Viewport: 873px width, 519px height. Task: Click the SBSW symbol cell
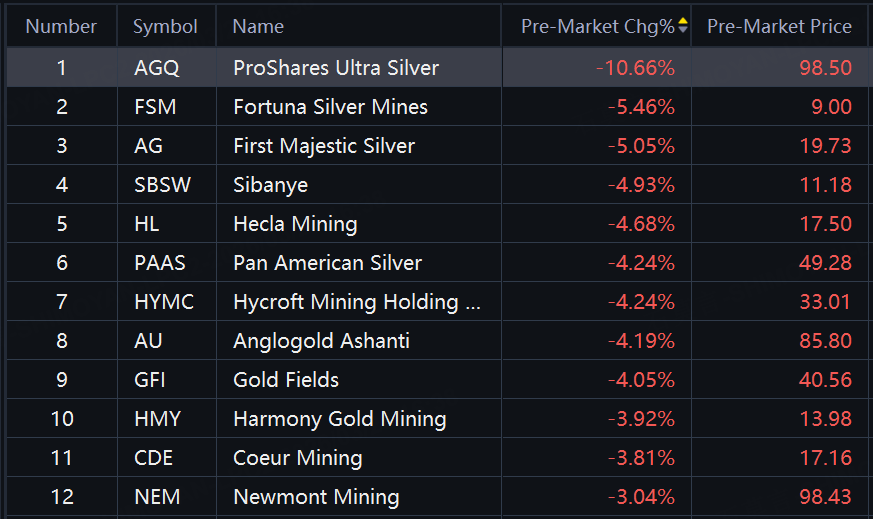point(161,185)
